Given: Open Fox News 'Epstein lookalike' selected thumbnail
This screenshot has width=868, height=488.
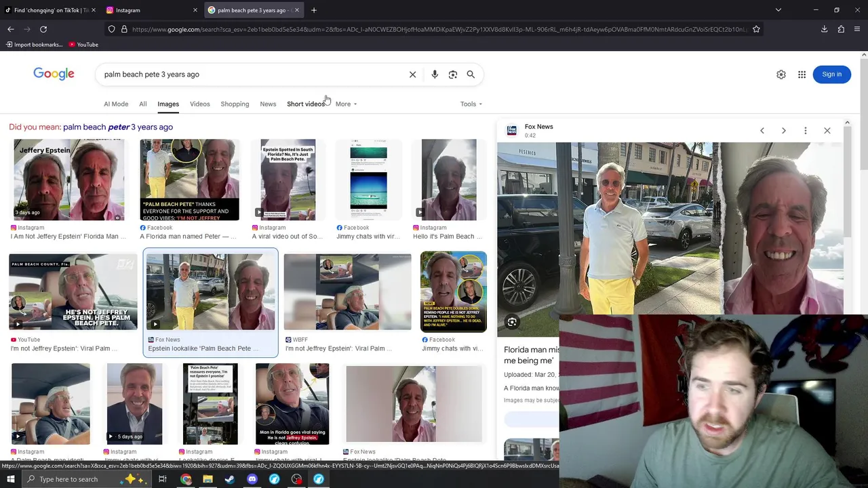Looking at the screenshot, I should pyautogui.click(x=211, y=292).
